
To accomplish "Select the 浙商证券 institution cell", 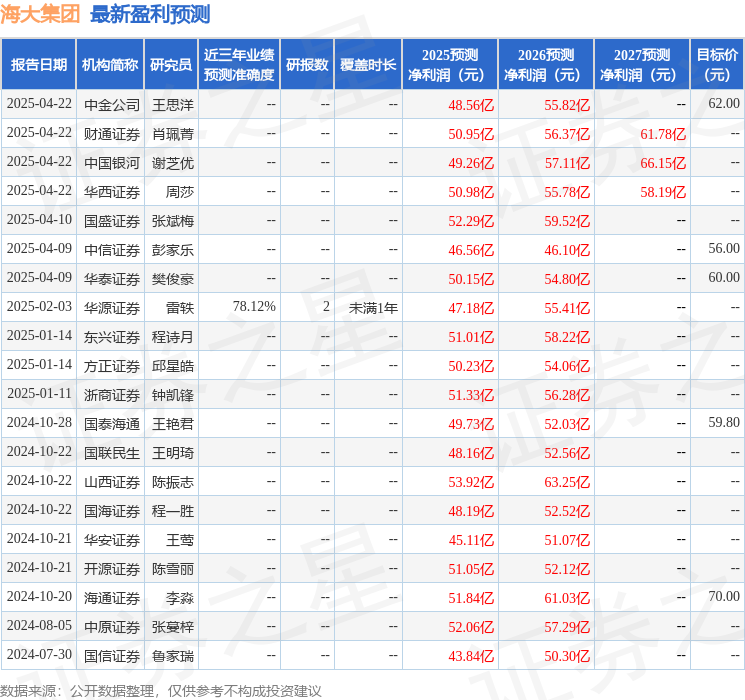I will pos(112,395).
